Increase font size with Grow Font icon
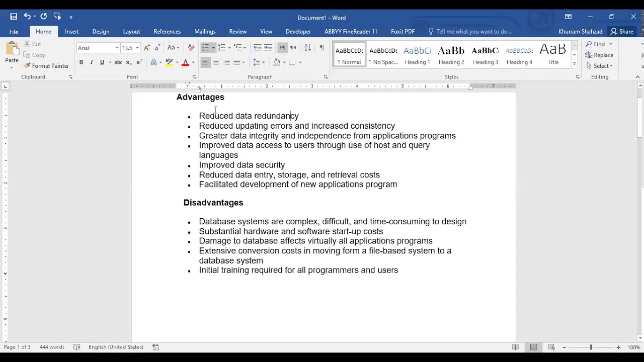The width and height of the screenshot is (644, 362). pyautogui.click(x=147, y=48)
